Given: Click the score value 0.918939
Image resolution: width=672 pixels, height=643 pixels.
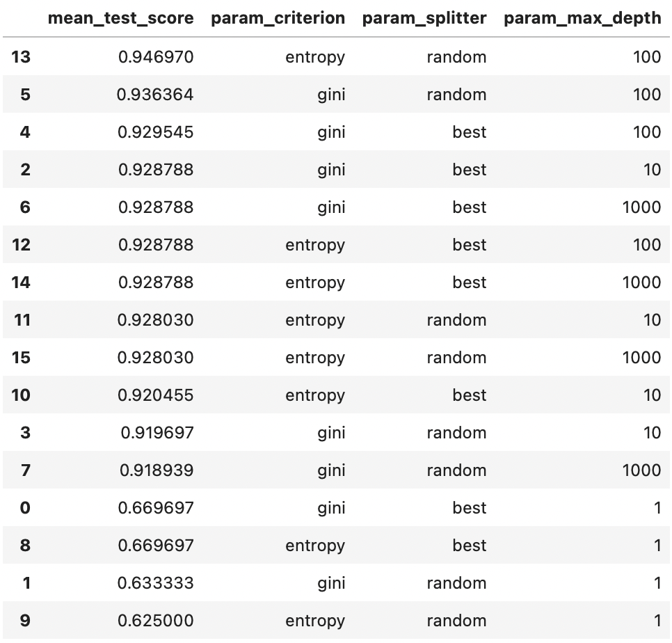Looking at the screenshot, I should click(x=157, y=470).
